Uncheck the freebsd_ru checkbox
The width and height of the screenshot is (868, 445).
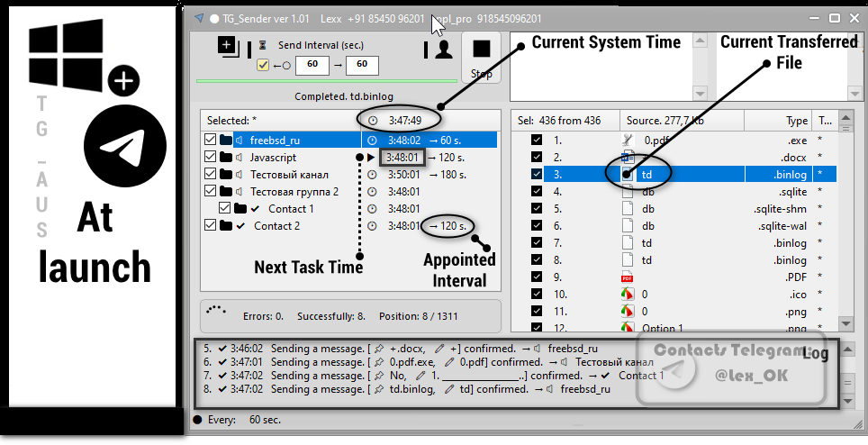coord(210,140)
